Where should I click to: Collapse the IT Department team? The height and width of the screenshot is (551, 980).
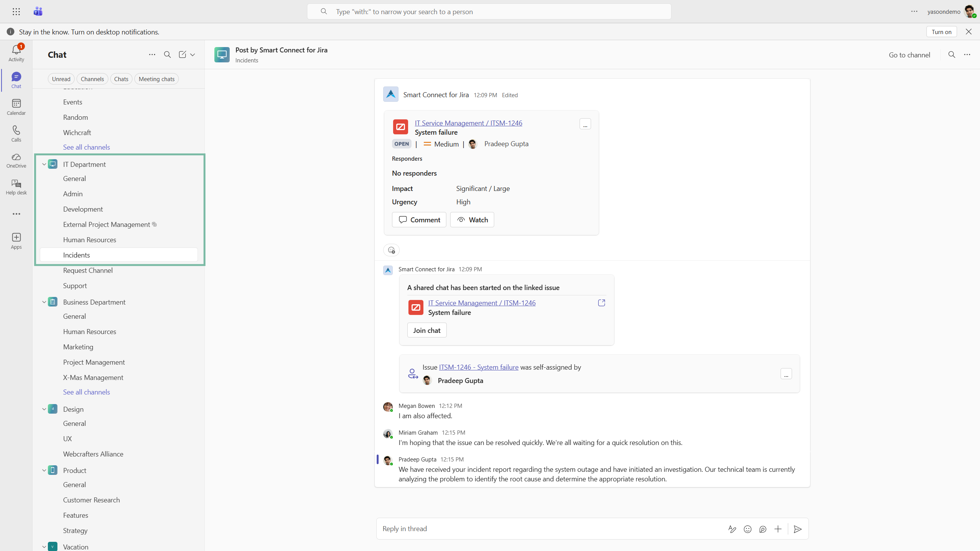[x=44, y=164]
